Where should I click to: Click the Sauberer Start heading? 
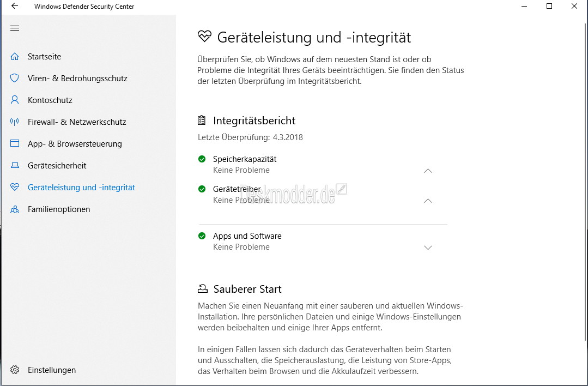(247, 289)
